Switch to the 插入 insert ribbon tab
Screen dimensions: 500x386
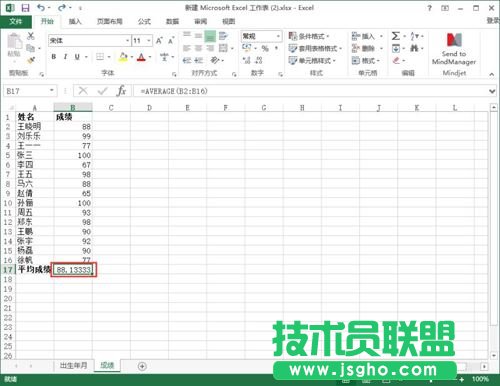click(75, 21)
